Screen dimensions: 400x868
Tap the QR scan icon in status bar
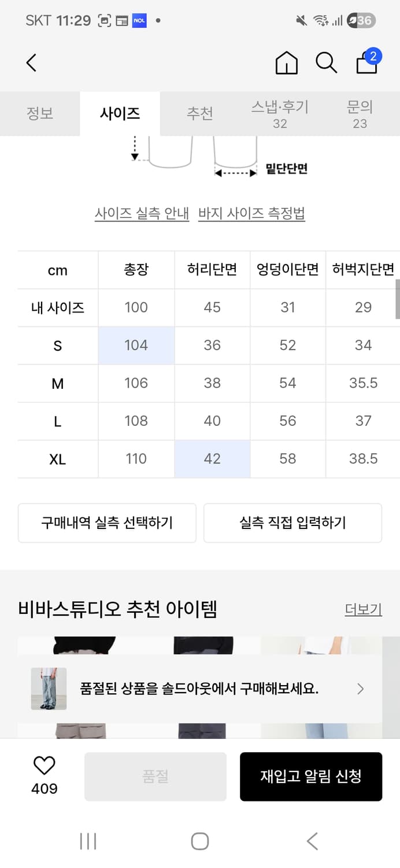click(105, 19)
